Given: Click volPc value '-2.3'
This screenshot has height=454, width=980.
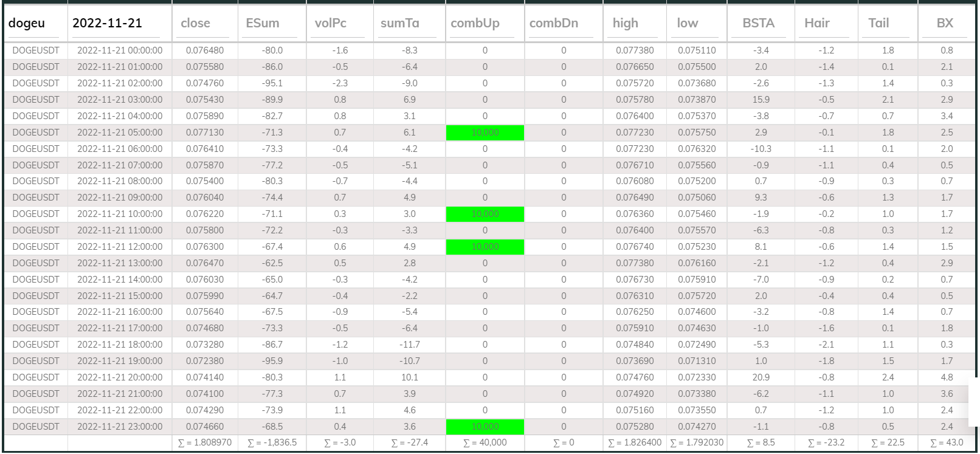Looking at the screenshot, I should 340,83.
